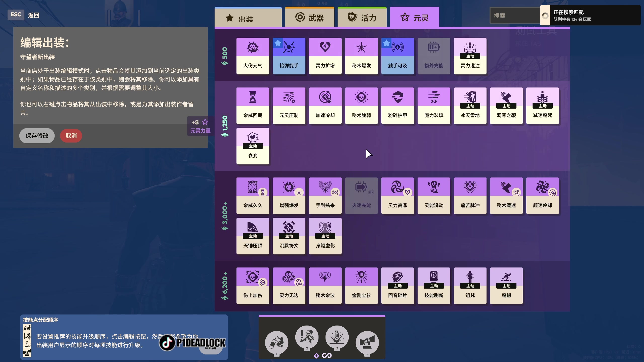The image size is (644, 362).
Task: Select the 金刚宝衫 item
Action: pos(361,286)
